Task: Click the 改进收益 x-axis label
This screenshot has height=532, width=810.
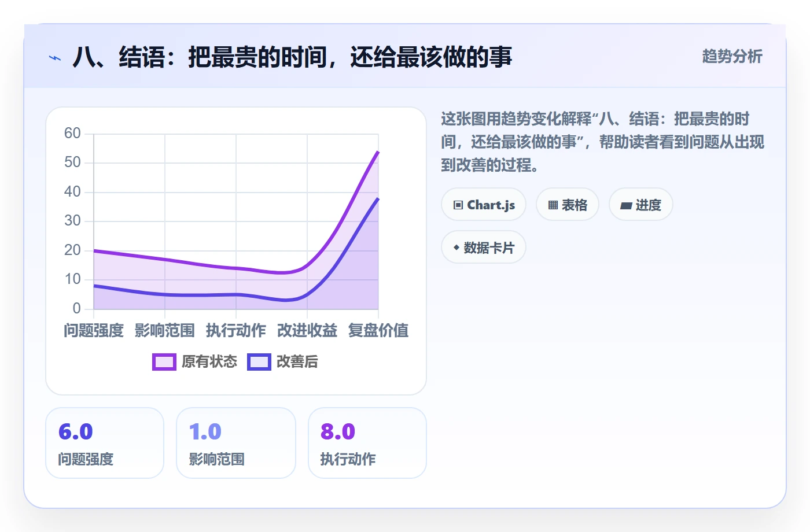Action: coord(307,331)
